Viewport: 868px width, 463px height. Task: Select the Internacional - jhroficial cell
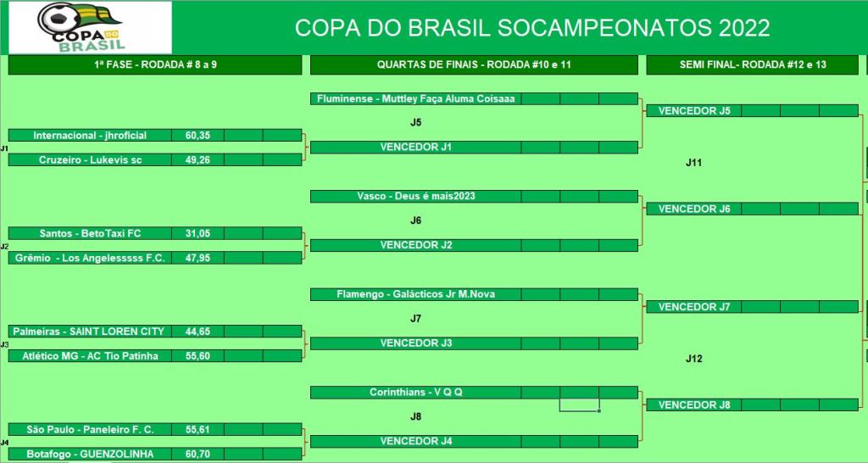point(90,136)
